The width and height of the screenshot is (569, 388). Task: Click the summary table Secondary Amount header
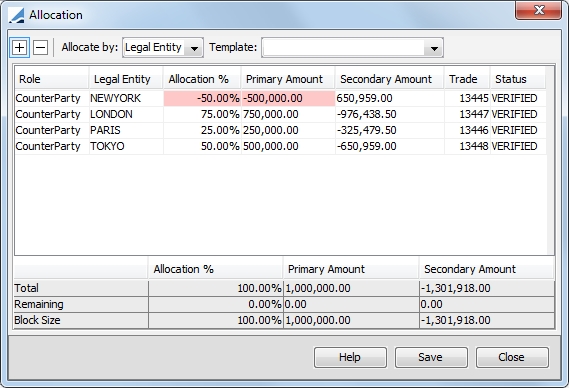pos(487,269)
